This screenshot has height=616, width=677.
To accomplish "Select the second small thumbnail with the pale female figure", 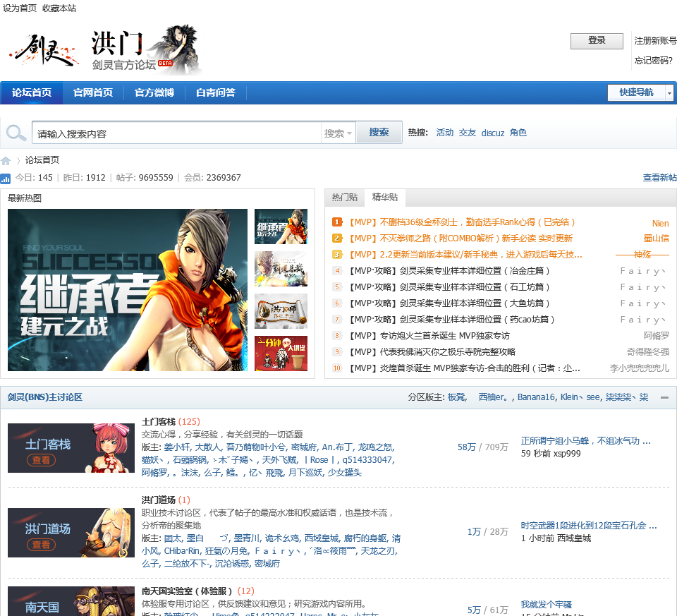I will coord(281,269).
